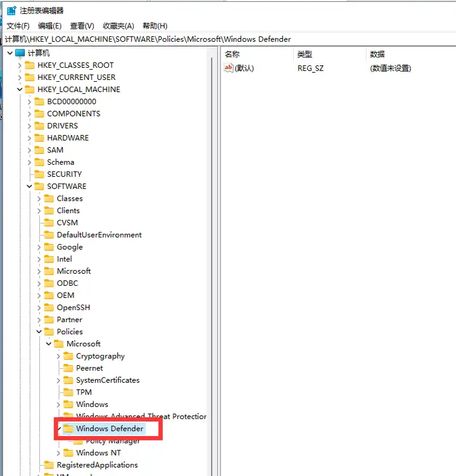
Task: Click the SystemCertificates folder icon
Action: click(68, 380)
